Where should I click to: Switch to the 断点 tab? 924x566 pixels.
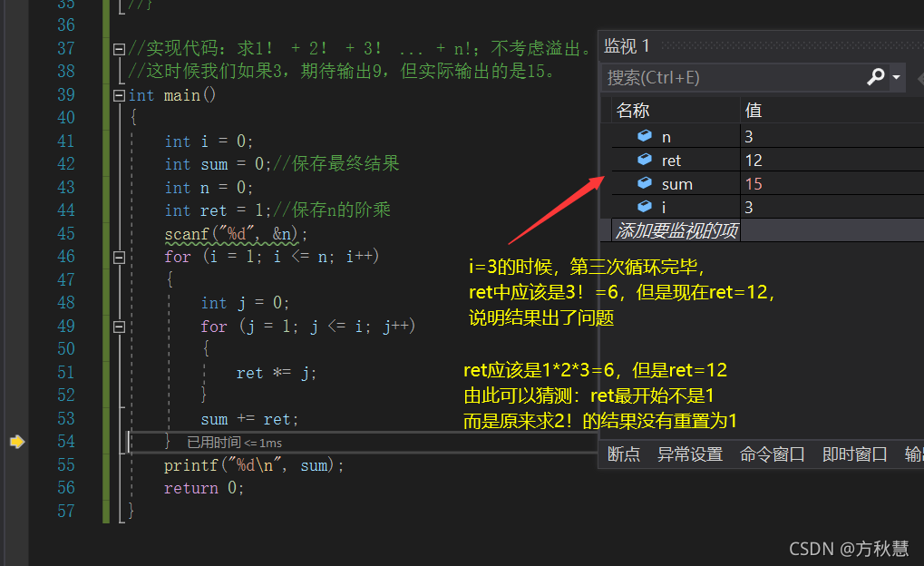point(624,454)
